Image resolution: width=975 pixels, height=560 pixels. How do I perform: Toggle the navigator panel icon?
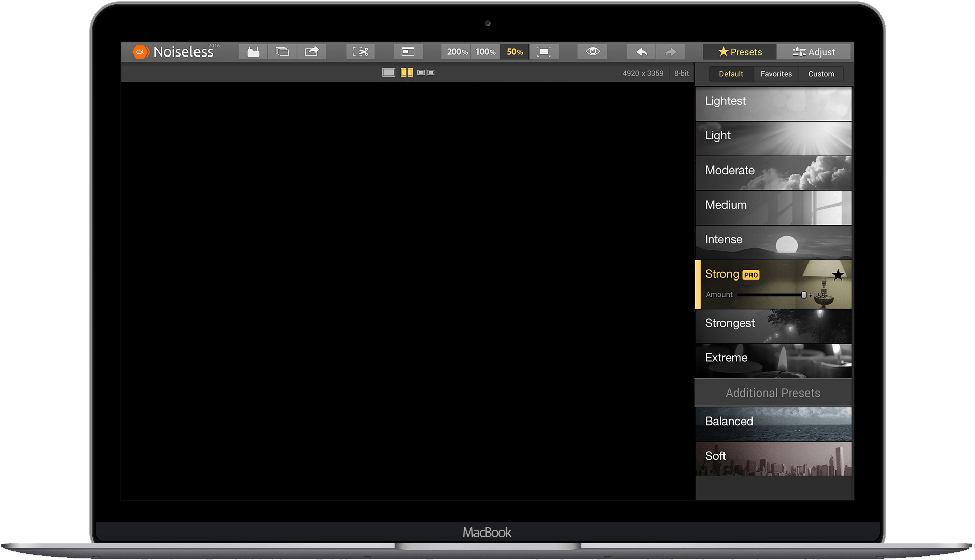coord(408,52)
